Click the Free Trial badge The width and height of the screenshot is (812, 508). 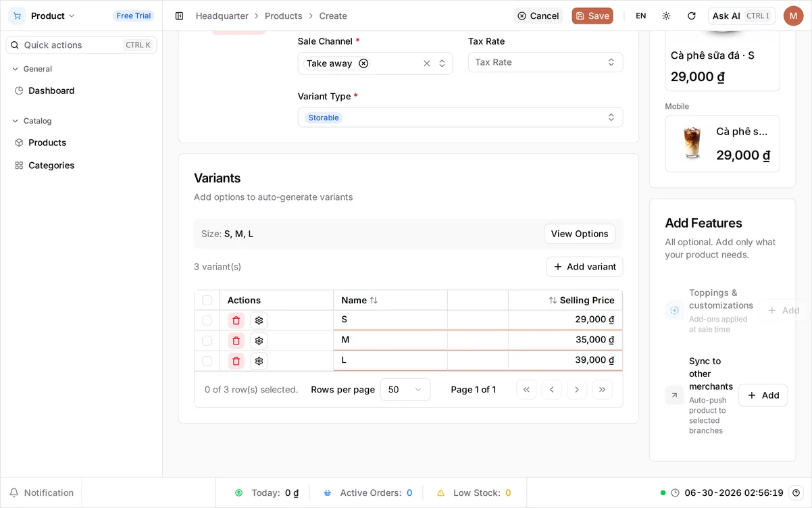134,16
